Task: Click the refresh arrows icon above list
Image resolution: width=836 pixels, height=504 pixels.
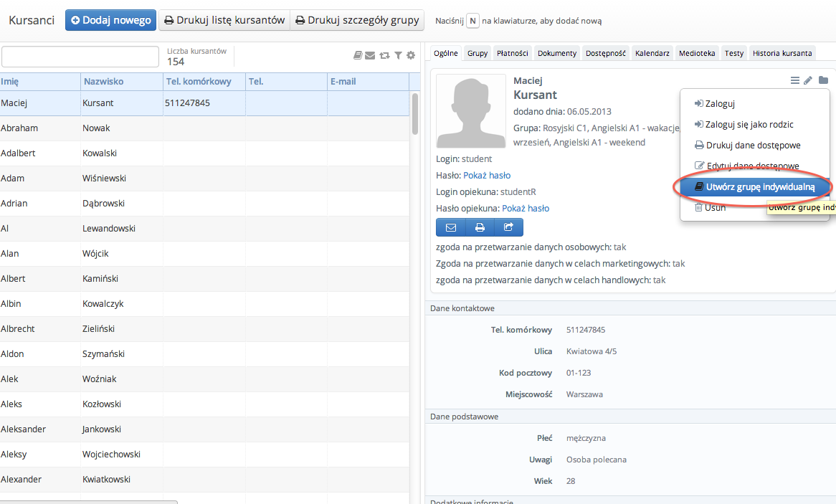Action: click(384, 56)
